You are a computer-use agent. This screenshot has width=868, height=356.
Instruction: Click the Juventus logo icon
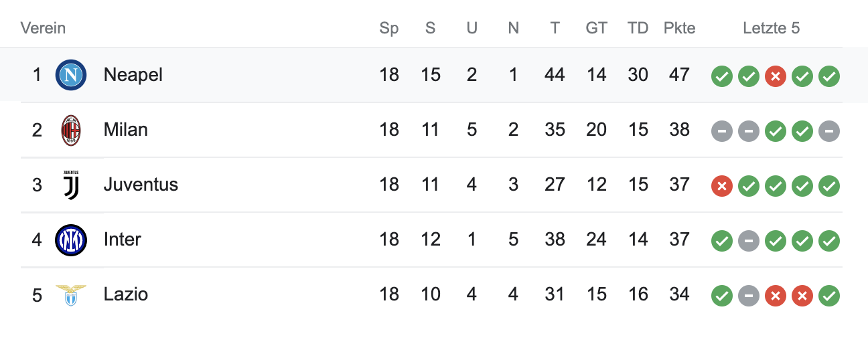(x=70, y=185)
